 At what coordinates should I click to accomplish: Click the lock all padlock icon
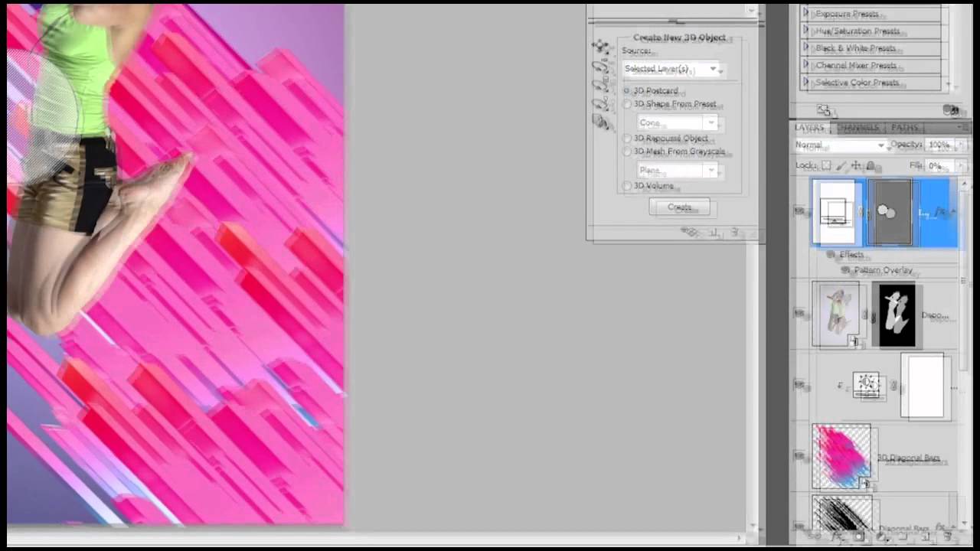coord(870,165)
